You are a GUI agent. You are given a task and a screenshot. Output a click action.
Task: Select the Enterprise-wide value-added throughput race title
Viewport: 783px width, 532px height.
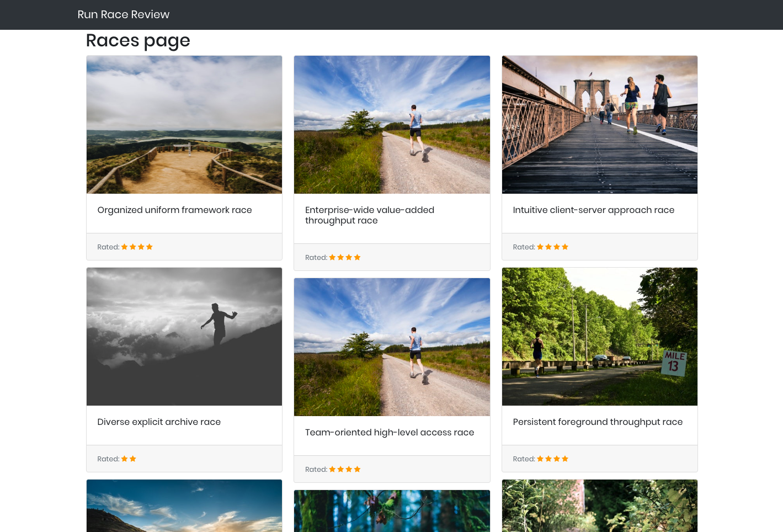pyautogui.click(x=370, y=215)
